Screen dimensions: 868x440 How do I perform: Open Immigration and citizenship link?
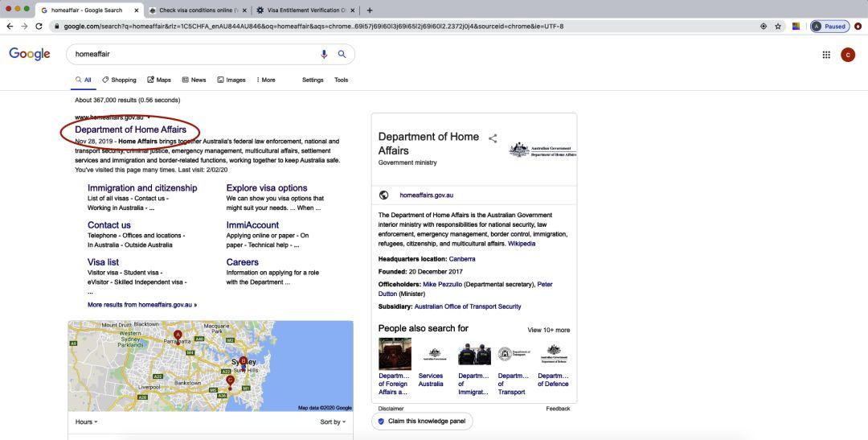pos(142,188)
